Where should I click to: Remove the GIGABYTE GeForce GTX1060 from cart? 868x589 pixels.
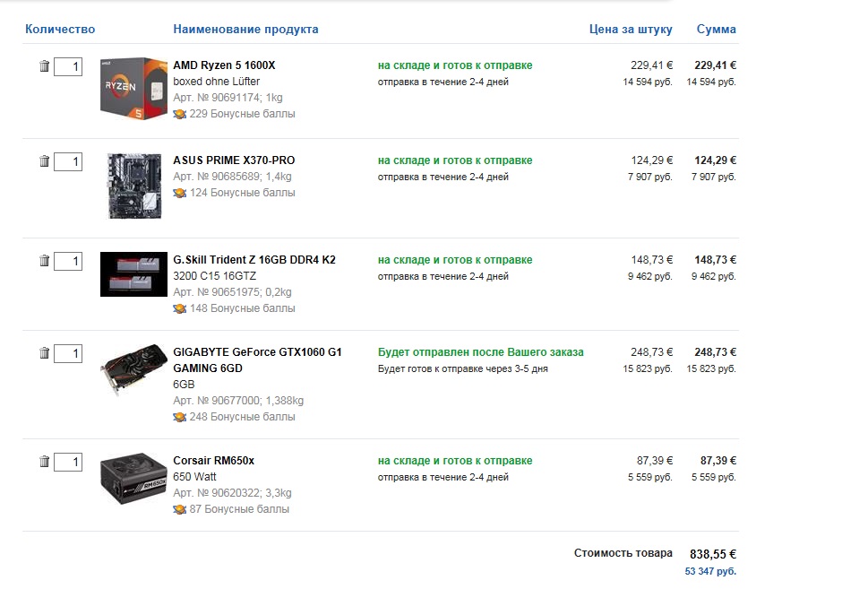point(44,353)
